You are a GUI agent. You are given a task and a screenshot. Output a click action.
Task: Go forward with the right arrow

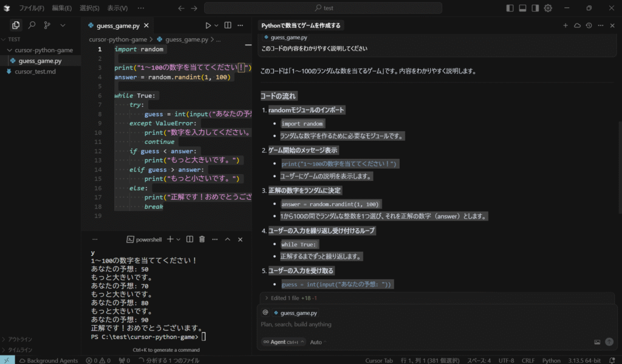194,8
